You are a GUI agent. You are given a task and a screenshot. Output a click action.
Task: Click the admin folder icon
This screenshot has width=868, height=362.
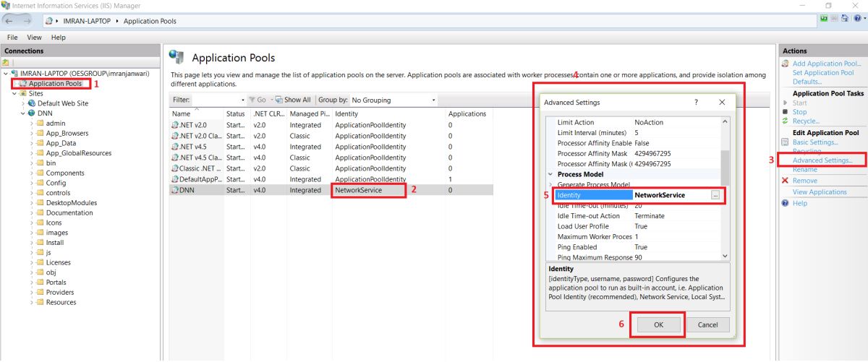(40, 124)
